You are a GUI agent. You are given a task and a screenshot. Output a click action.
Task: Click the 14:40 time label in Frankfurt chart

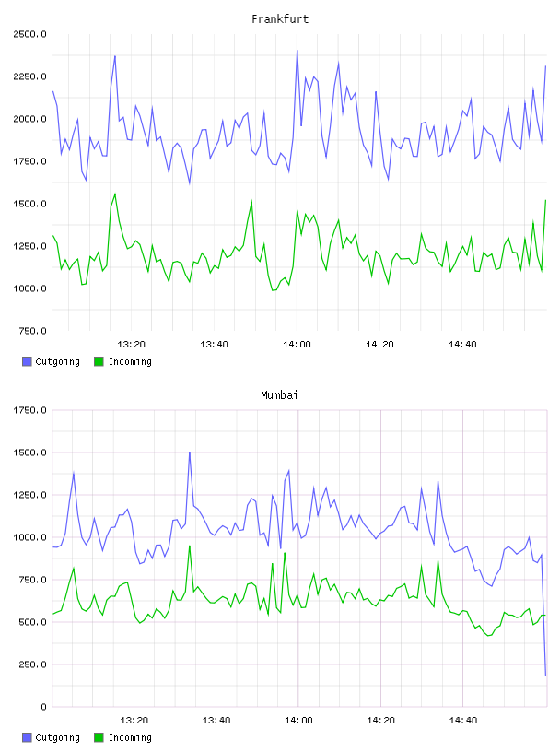(x=462, y=345)
